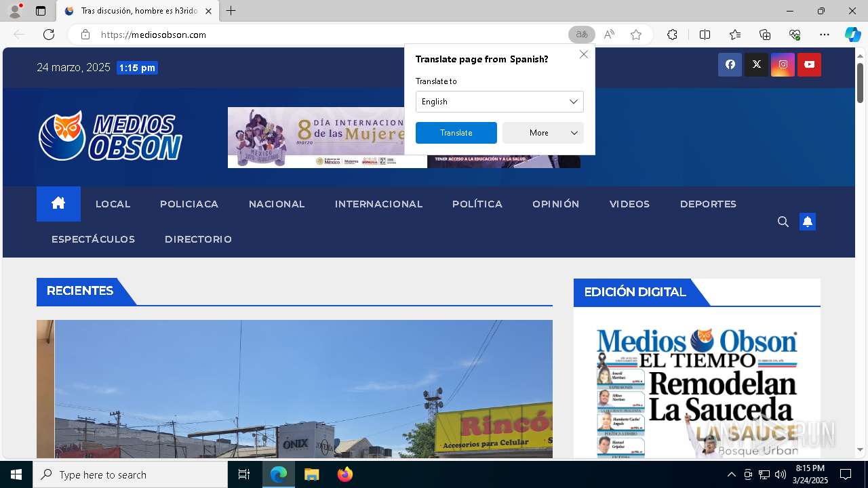The image size is (868, 488).
Task: Close the current browser tab
Action: (x=208, y=11)
